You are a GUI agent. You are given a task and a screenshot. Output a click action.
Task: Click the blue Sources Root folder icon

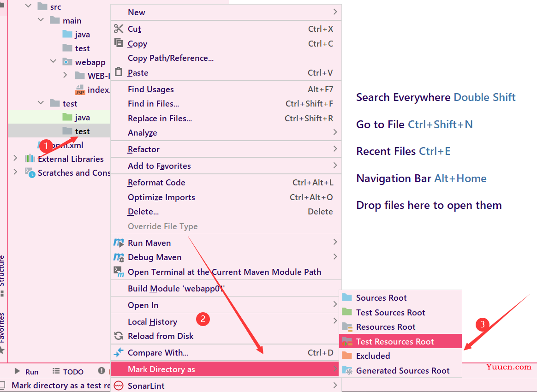347,297
